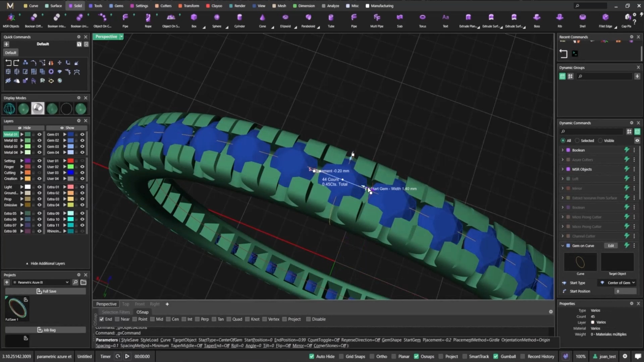The image size is (644, 362).
Task: Select the Torus solid tool
Action: [x=422, y=20]
